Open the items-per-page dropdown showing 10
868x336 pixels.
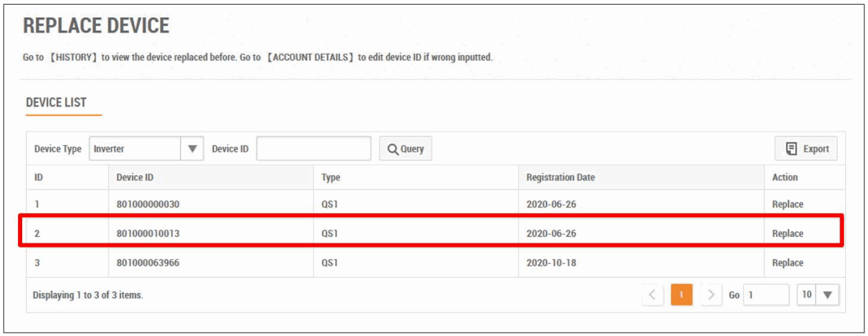(x=817, y=295)
